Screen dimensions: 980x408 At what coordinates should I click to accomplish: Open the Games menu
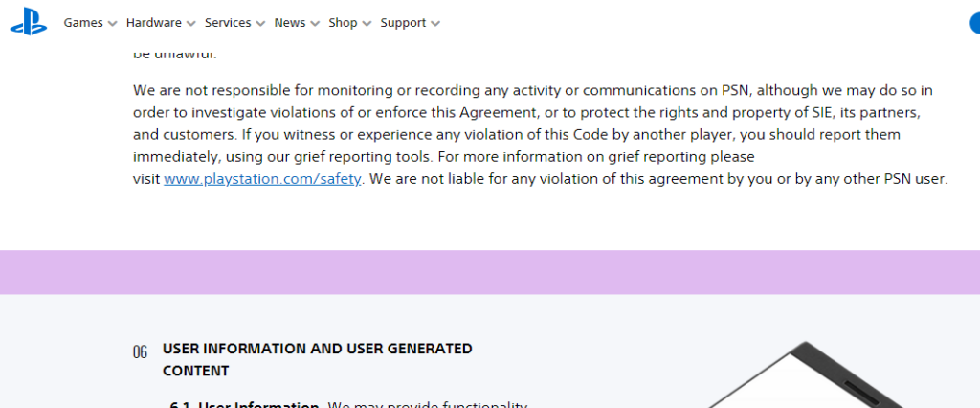click(x=83, y=23)
